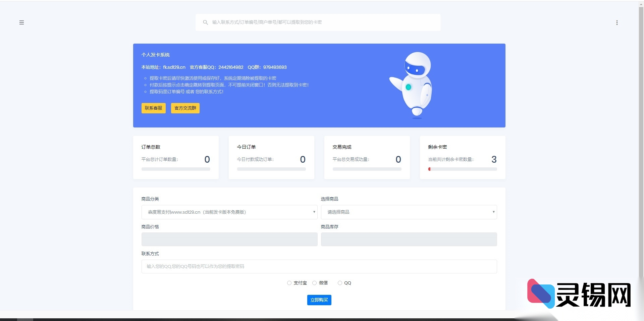Image resolution: width=644 pixels, height=321 pixels.
Task: Expand the 选择商品 dropdown arrow
Action: tap(493, 212)
